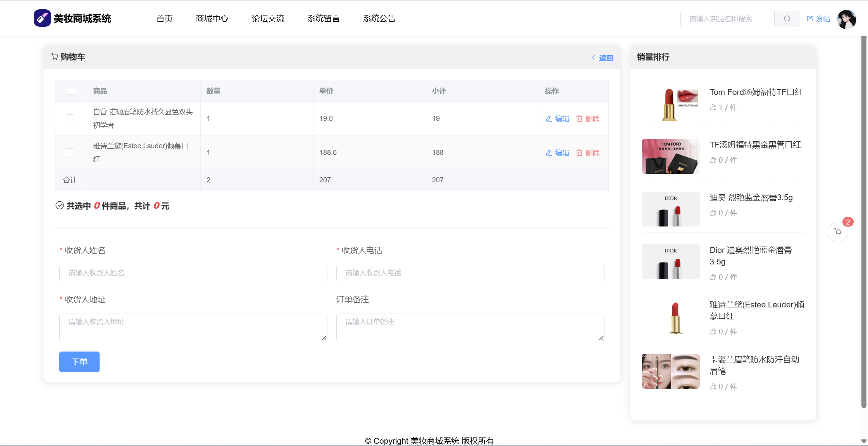Toggle the select-all header checkbox

click(x=71, y=91)
